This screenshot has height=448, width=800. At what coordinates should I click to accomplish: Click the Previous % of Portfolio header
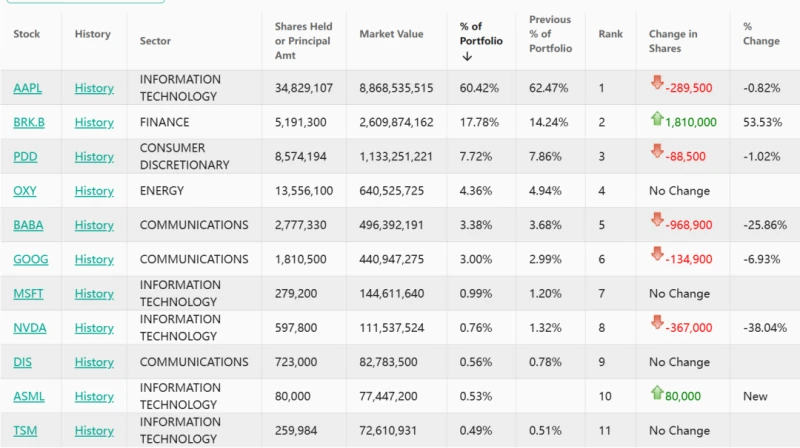pyautogui.click(x=550, y=34)
